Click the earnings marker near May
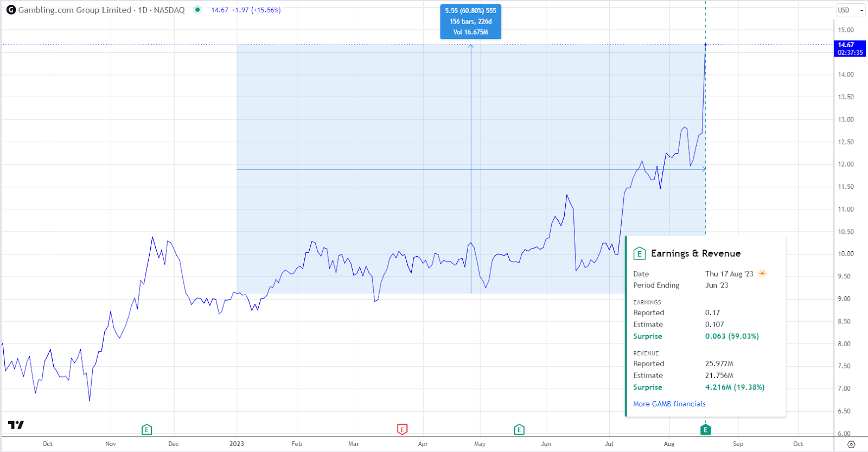The image size is (868, 452). pos(519,430)
